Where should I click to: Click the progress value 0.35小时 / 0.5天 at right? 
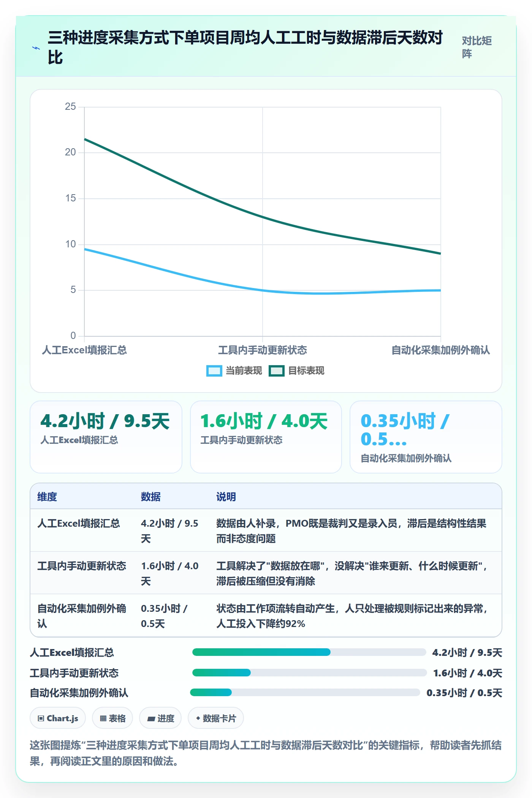click(x=464, y=693)
